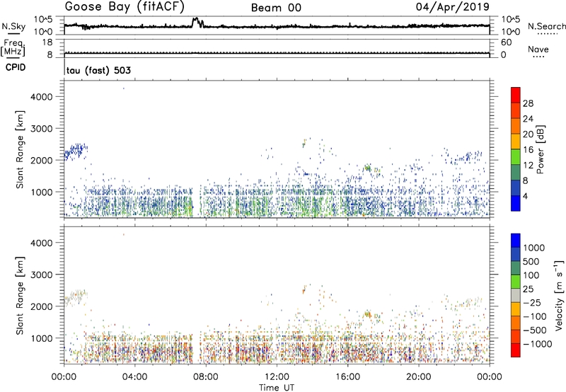
Task: Click the 'Freq. [MHz]' axis label
Action: pyautogui.click(x=14, y=47)
